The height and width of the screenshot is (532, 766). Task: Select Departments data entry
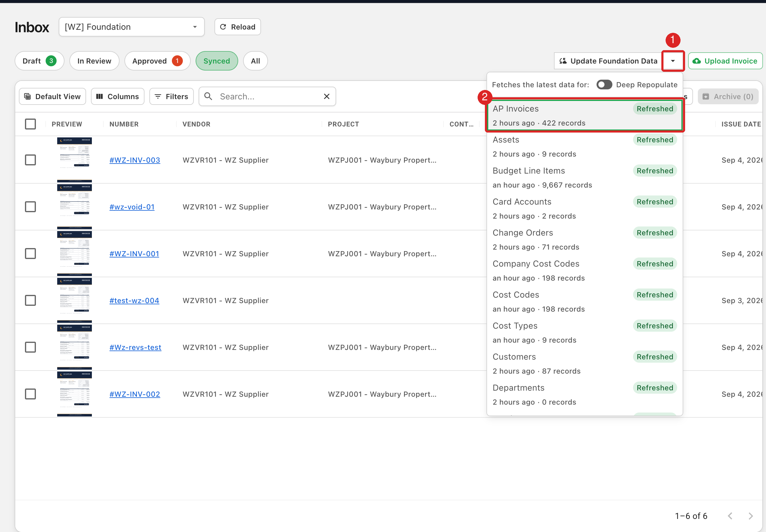[x=585, y=395]
